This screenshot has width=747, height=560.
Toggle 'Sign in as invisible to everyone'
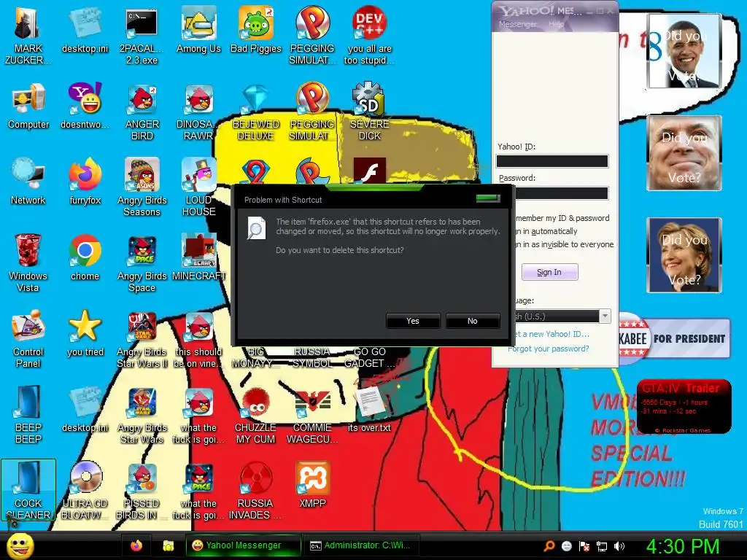[565, 244]
